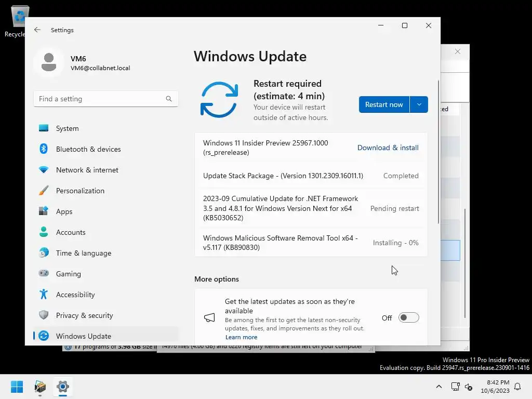This screenshot has height=399, width=532.
Task: Click the Time & language clock icon
Action: (x=44, y=253)
